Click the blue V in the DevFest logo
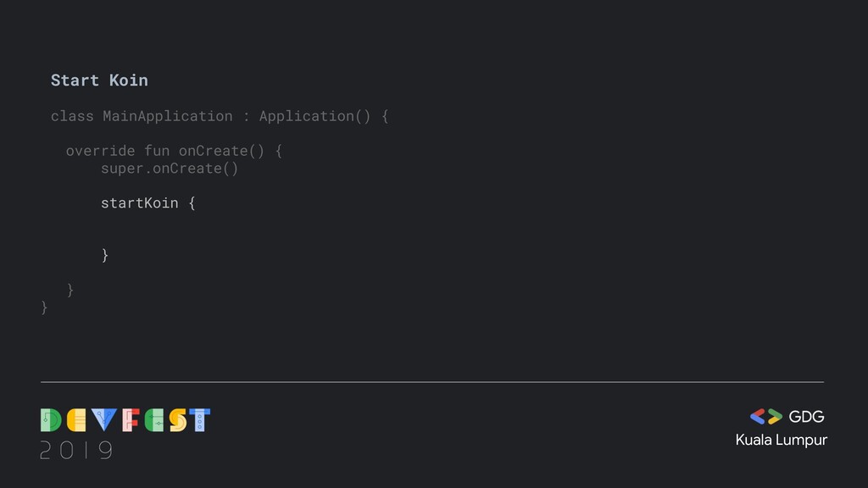The width and height of the screenshot is (868, 488). tap(104, 420)
